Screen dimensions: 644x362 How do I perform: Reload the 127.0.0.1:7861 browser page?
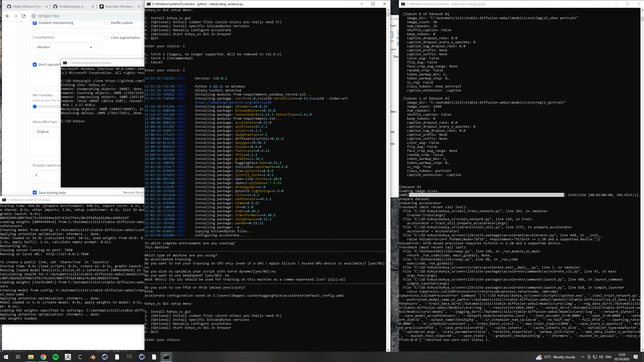tap(24, 16)
